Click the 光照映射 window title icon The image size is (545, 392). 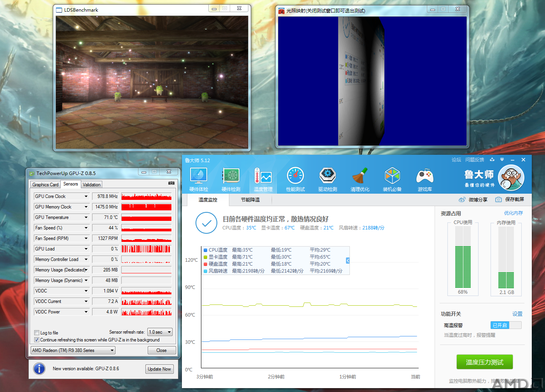(281, 11)
